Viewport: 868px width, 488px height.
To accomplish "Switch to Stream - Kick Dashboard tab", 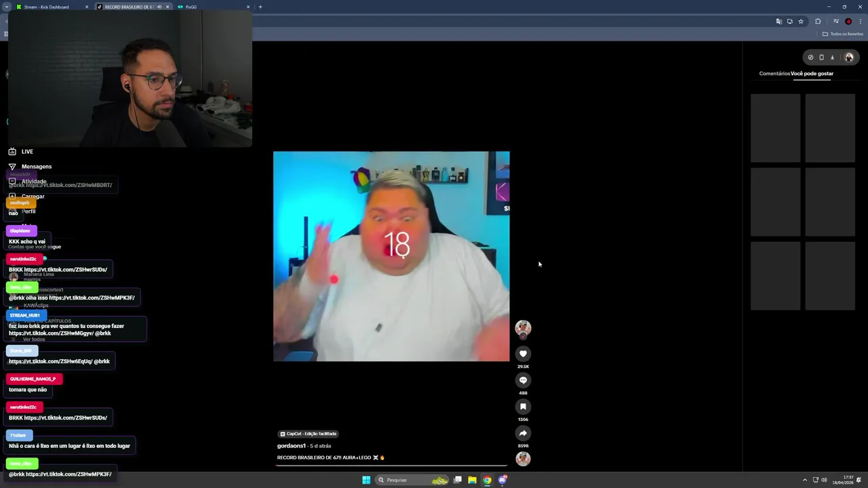I will (46, 7).
